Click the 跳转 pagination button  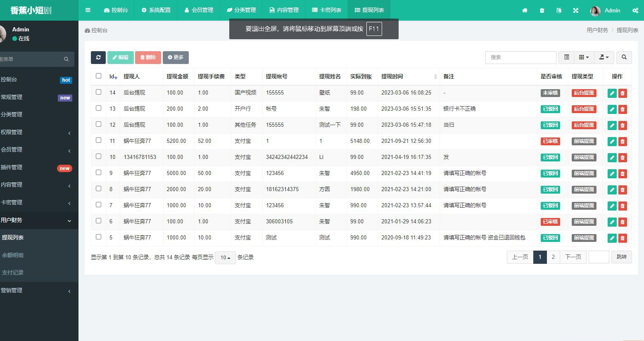(x=621, y=257)
